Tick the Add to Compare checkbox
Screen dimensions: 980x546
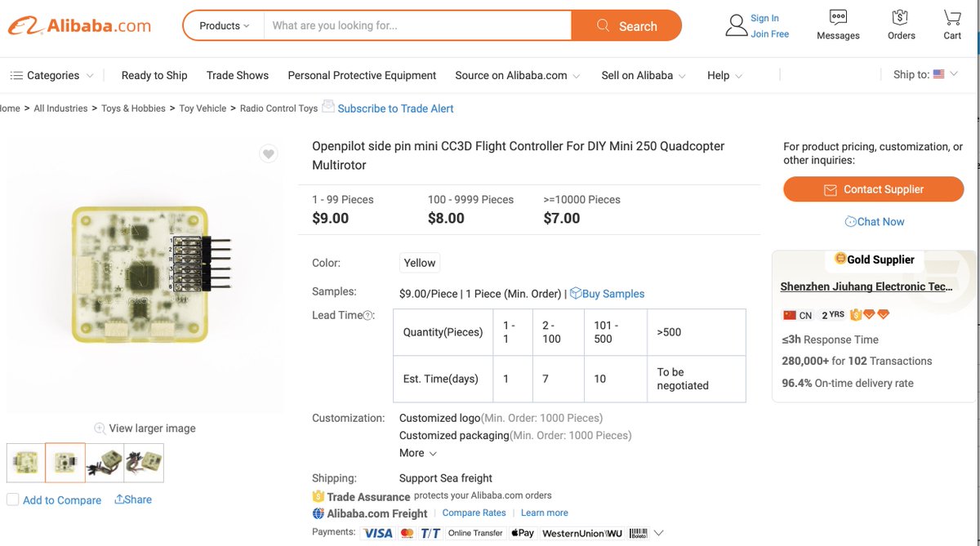click(x=12, y=499)
